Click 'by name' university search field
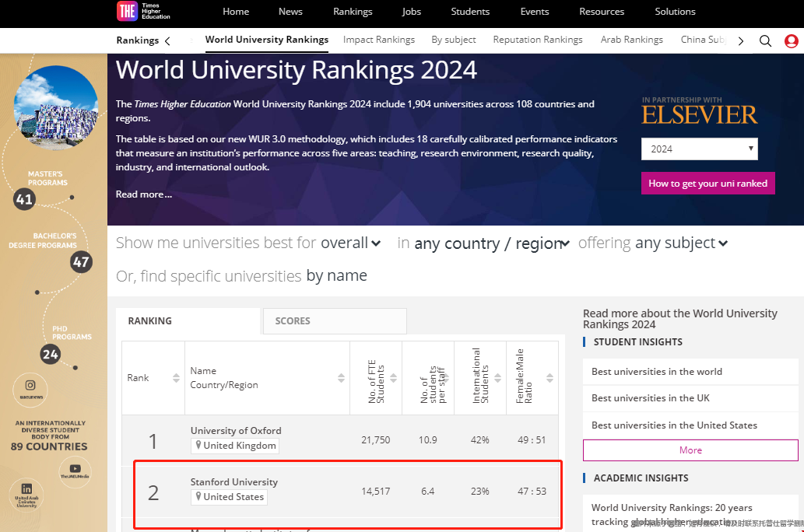804x532 pixels. pos(336,276)
